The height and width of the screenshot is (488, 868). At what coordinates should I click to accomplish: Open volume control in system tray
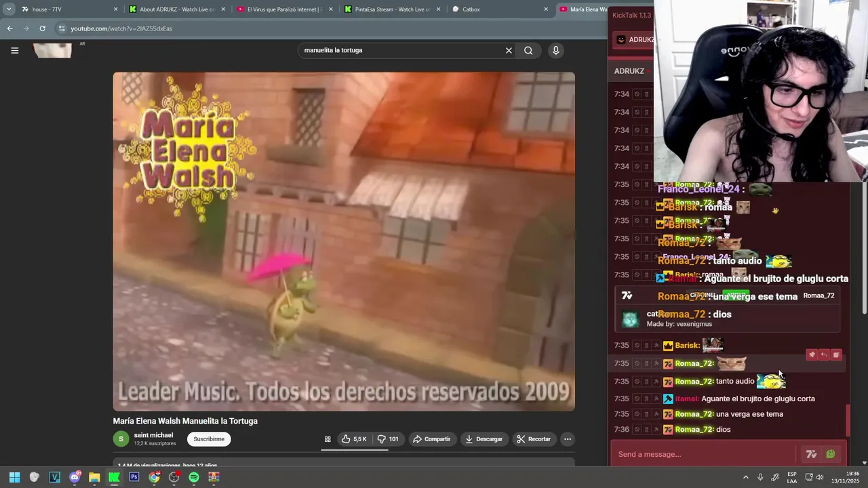point(820,477)
